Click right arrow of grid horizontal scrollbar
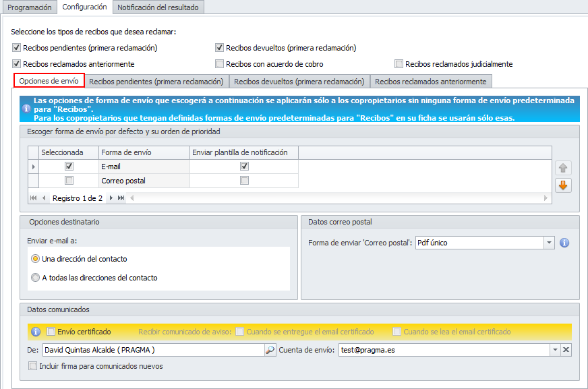 click(x=546, y=198)
